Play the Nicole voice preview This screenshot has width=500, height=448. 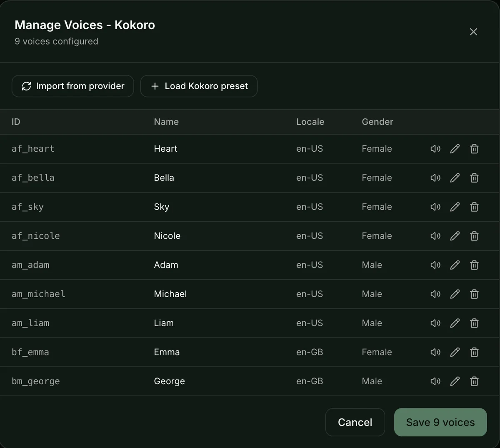click(x=435, y=236)
